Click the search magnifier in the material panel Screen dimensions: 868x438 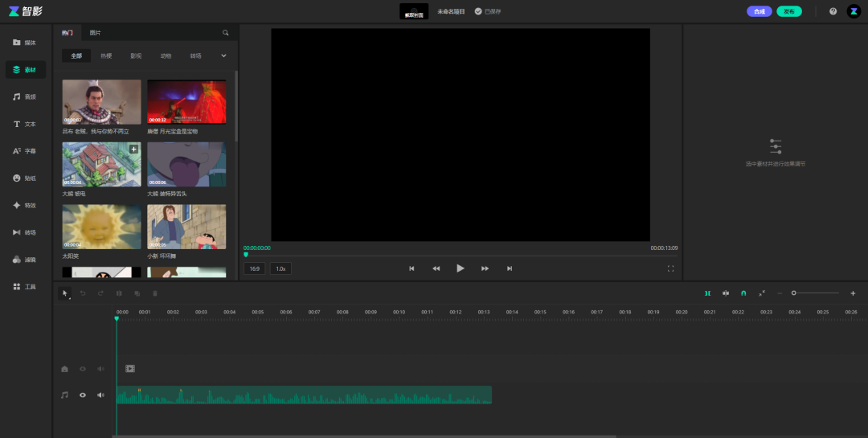[x=226, y=33]
